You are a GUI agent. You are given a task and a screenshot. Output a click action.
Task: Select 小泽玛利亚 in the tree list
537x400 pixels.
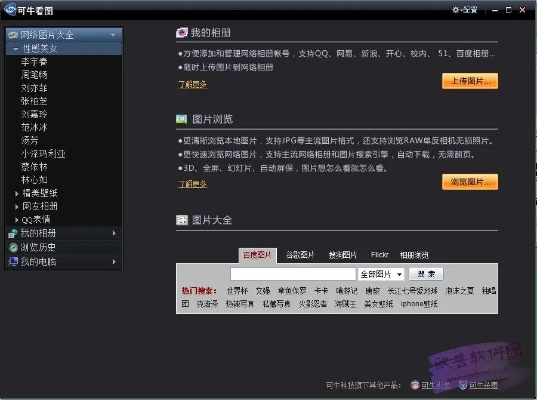(x=43, y=154)
